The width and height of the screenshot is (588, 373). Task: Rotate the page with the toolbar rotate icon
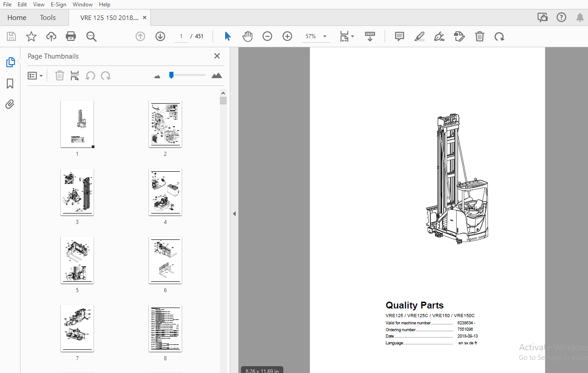click(x=499, y=36)
